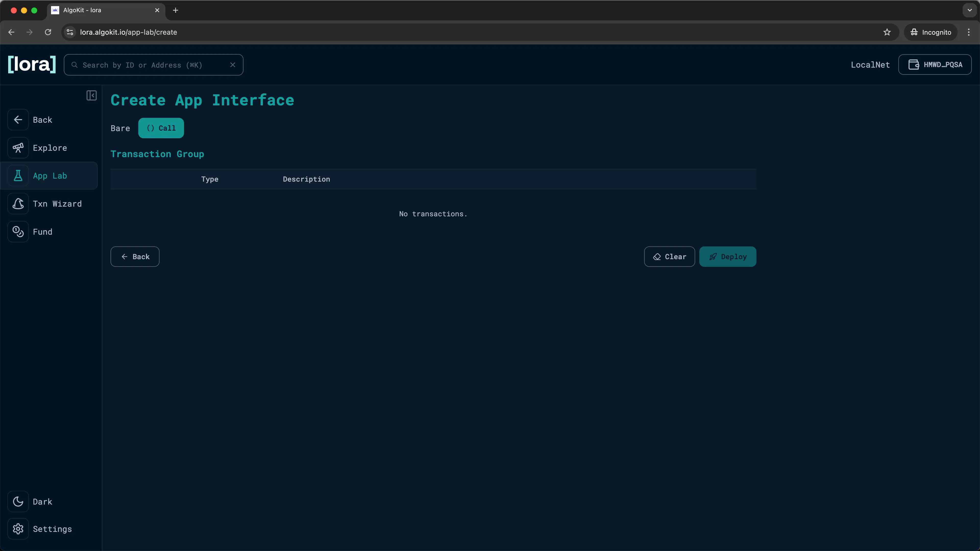
Task: Open the HMWD...PQSA wallet button
Action: 935,64
